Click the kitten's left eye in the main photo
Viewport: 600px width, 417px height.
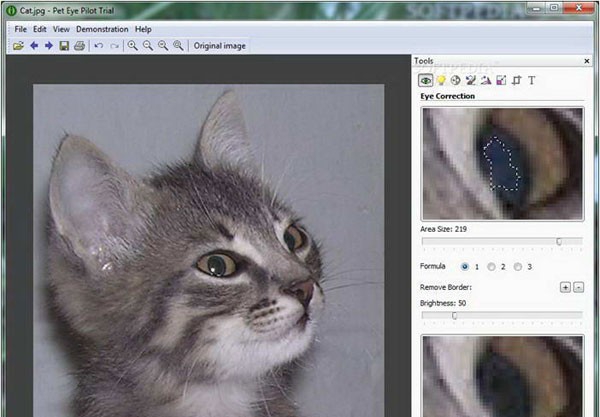[217, 264]
